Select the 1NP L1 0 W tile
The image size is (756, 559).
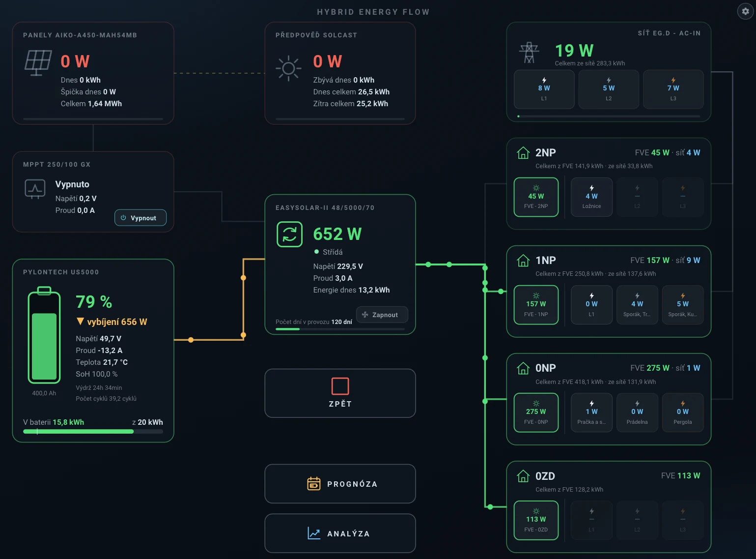pos(591,305)
